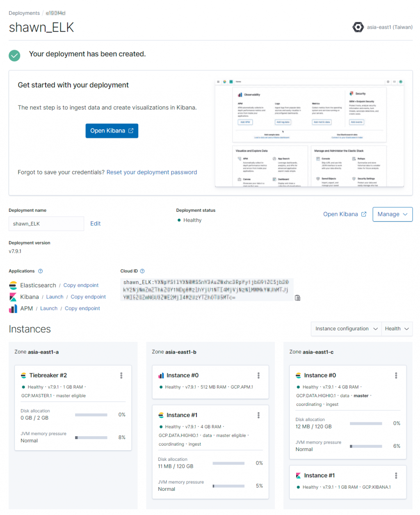
Task: Click the 0 GB / 2 GB disk value
Action: click(34, 418)
